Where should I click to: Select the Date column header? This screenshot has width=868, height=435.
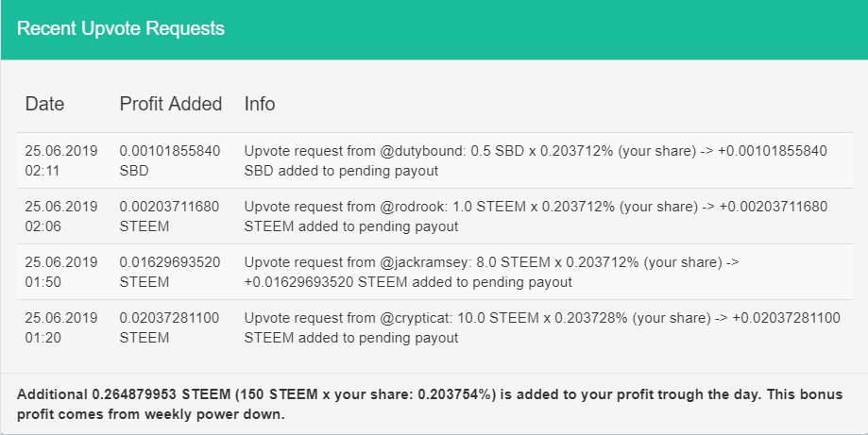[x=44, y=104]
